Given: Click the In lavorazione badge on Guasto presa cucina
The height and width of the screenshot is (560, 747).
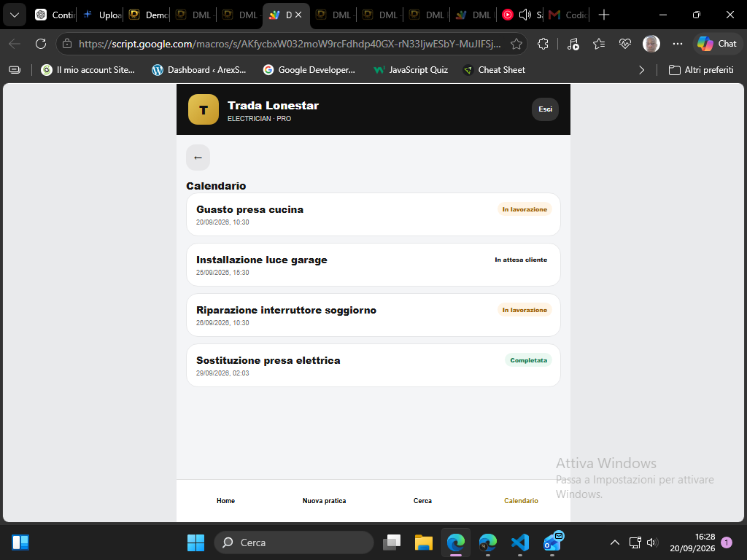Looking at the screenshot, I should 525,209.
